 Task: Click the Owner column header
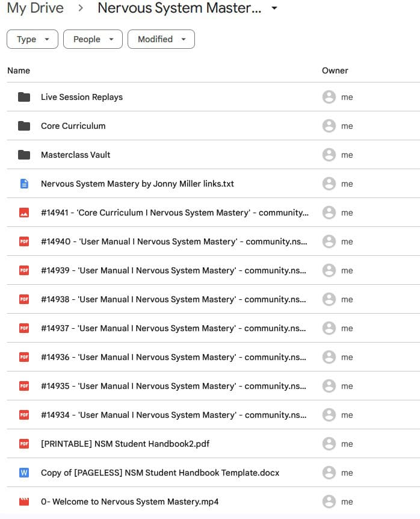335,70
